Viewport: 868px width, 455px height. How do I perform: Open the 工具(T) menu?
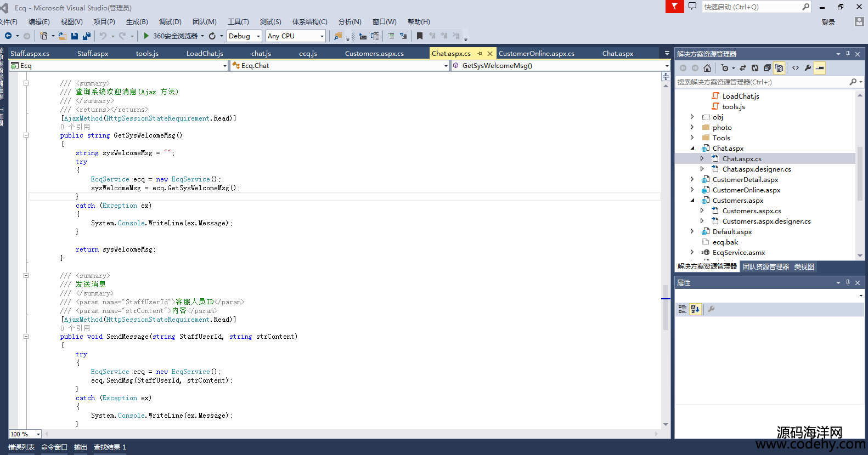click(238, 22)
